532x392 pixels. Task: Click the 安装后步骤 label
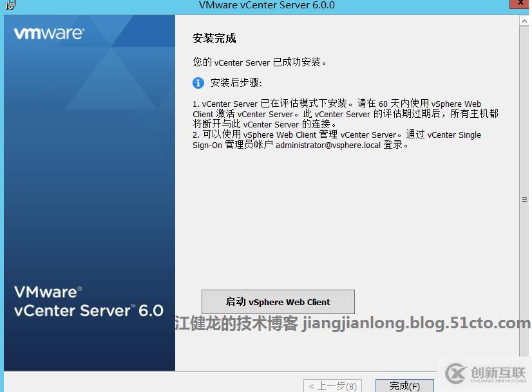tap(236, 82)
